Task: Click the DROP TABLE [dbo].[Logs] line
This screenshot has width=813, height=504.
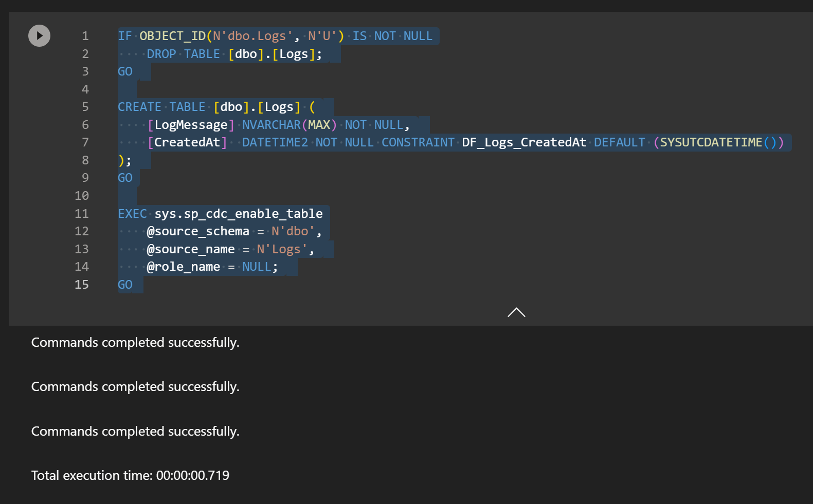Action: tap(234, 54)
